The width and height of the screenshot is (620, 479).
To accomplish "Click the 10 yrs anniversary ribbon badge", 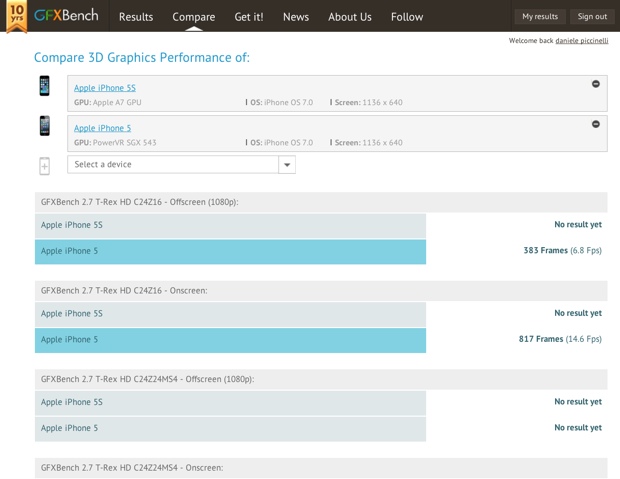I will [17, 17].
